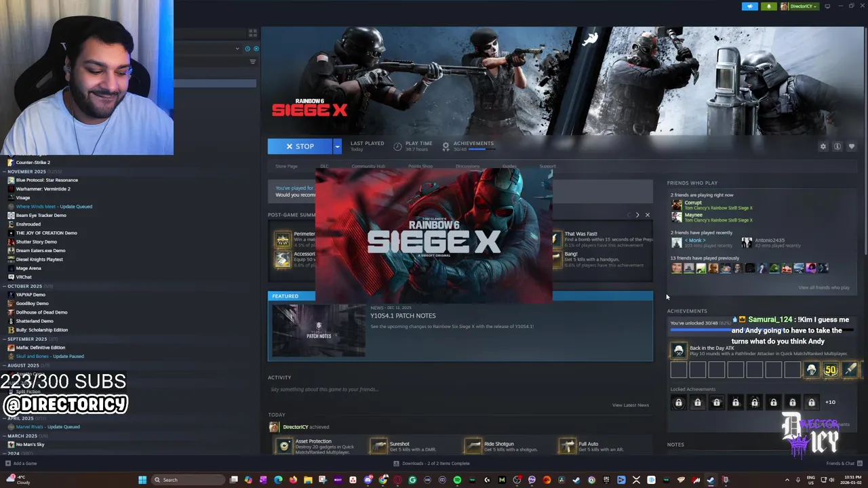The height and width of the screenshot is (488, 868).
Task: Collapse the SEPTEMBER 2025 group
Action: [x=27, y=339]
